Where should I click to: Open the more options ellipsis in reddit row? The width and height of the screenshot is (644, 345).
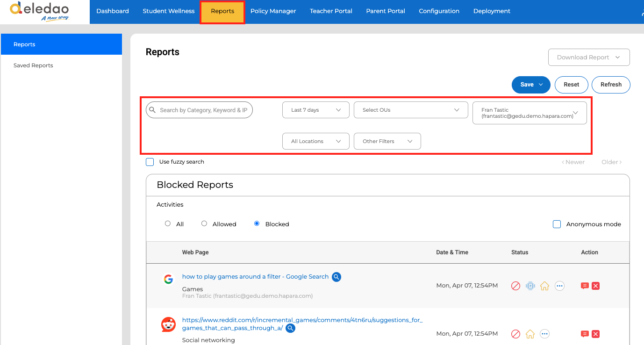(544, 334)
